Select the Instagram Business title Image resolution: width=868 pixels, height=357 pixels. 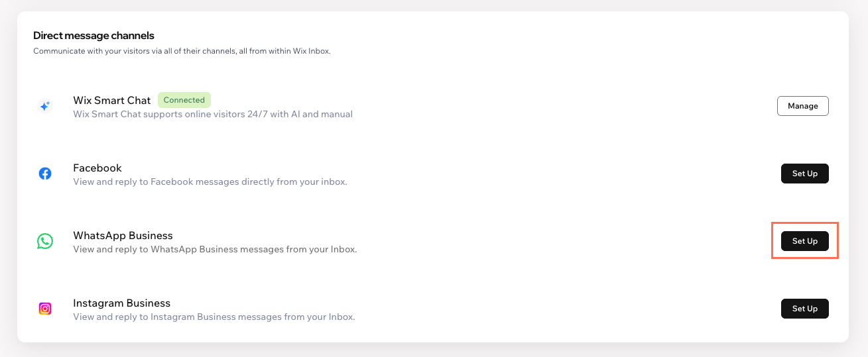click(122, 303)
